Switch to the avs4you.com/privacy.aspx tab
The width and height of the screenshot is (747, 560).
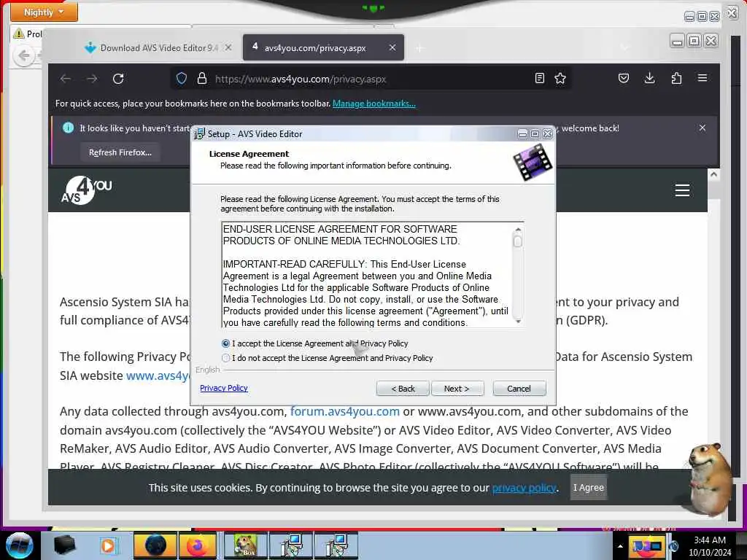click(x=323, y=47)
